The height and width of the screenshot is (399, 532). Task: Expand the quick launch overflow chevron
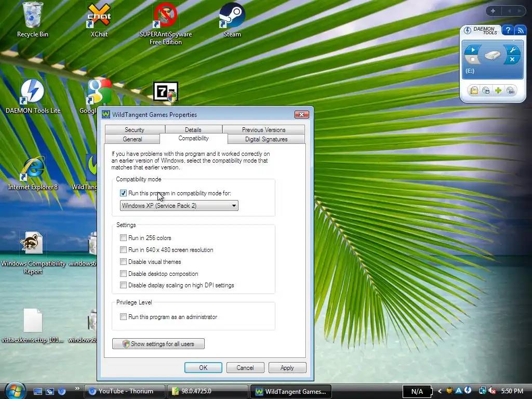(x=77, y=389)
